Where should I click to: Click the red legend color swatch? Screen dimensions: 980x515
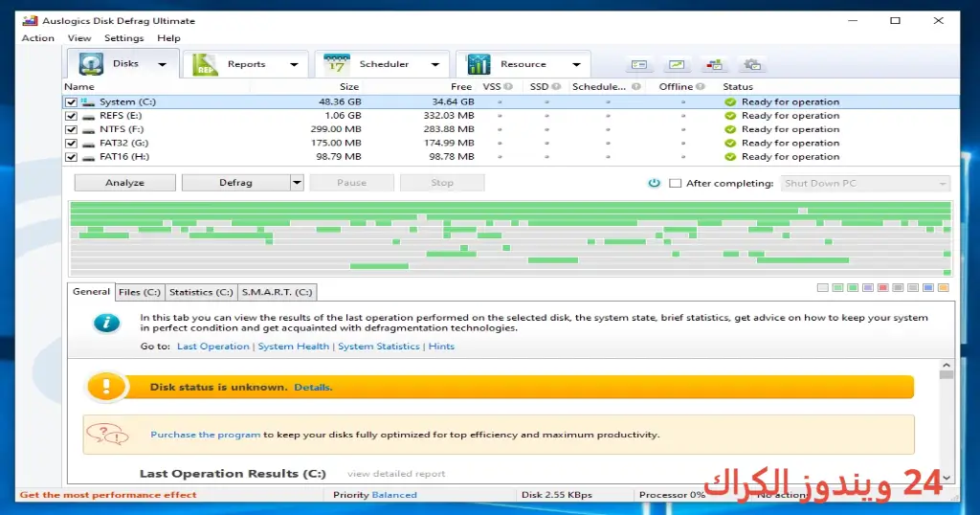tap(883, 287)
